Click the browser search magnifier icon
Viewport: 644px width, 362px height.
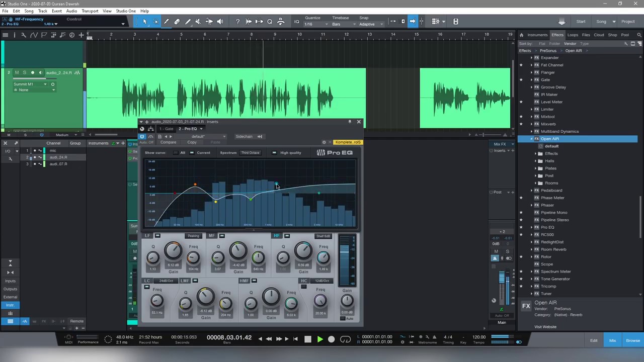(639, 35)
